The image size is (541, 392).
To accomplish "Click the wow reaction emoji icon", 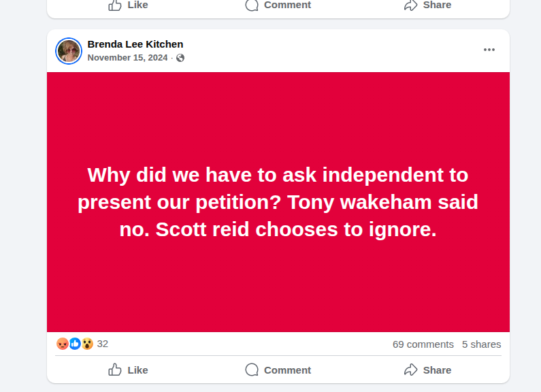I will pos(87,344).
